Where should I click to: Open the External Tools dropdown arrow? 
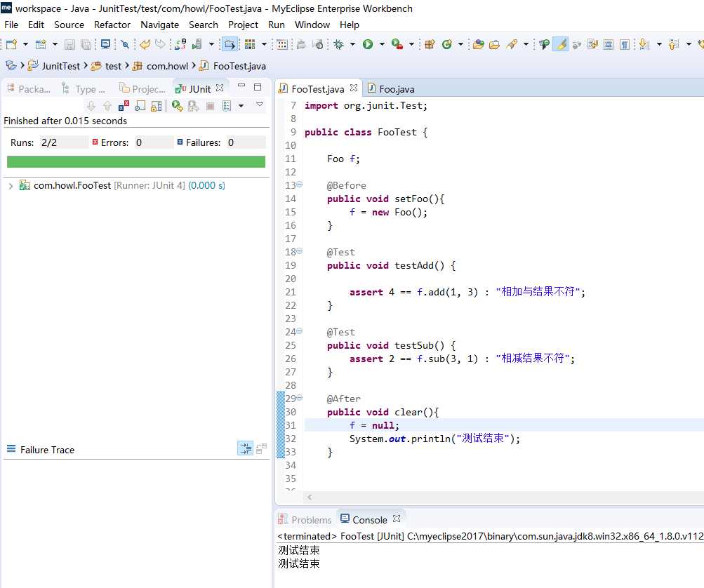pos(411,44)
